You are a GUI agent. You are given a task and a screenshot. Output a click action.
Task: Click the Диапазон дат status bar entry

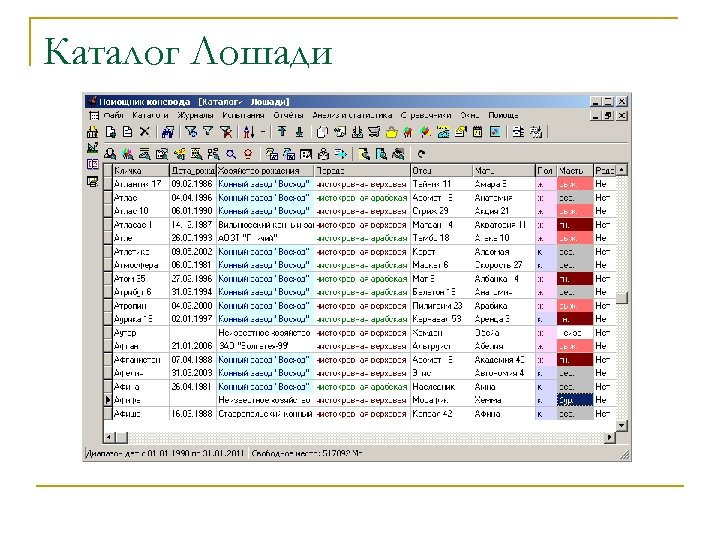point(165,453)
